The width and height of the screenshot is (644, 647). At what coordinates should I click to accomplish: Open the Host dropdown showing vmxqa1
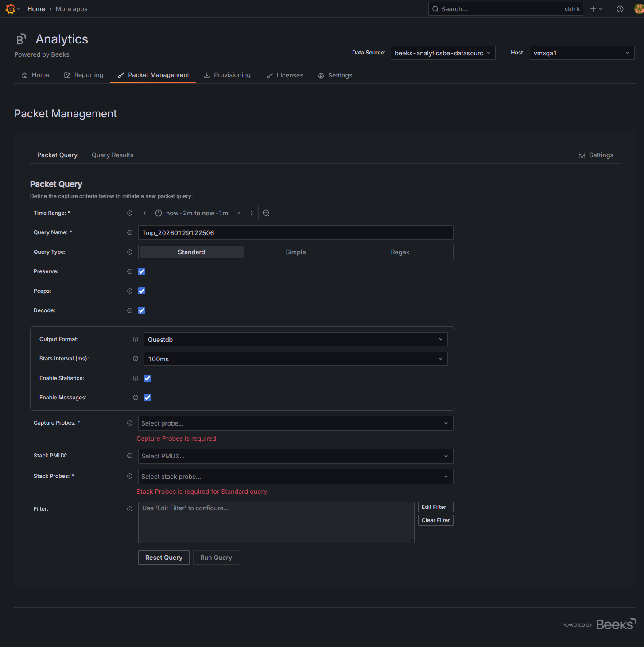pos(582,53)
